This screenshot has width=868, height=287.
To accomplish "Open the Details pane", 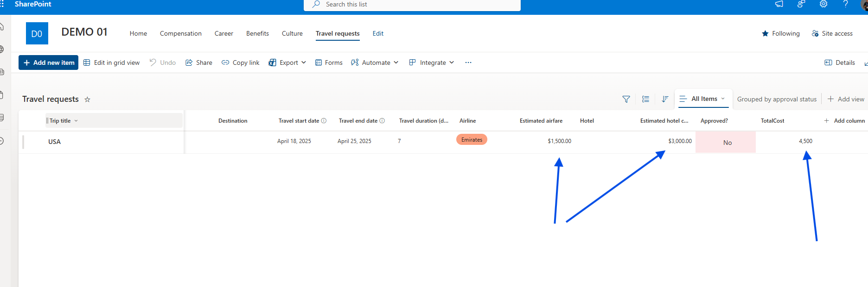I will 840,62.
